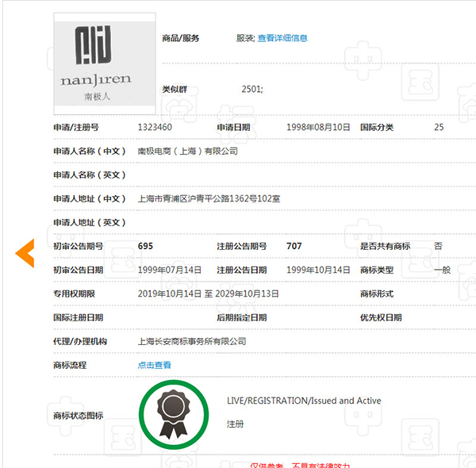
Task: Select shared trademark value 否
Action: point(438,246)
